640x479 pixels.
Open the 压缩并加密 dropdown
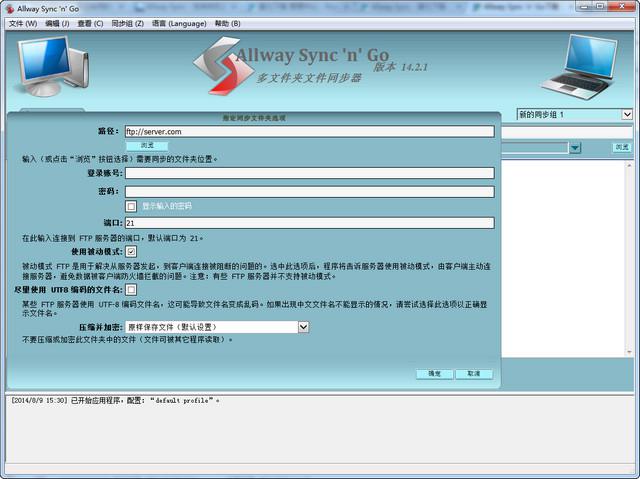point(217,327)
